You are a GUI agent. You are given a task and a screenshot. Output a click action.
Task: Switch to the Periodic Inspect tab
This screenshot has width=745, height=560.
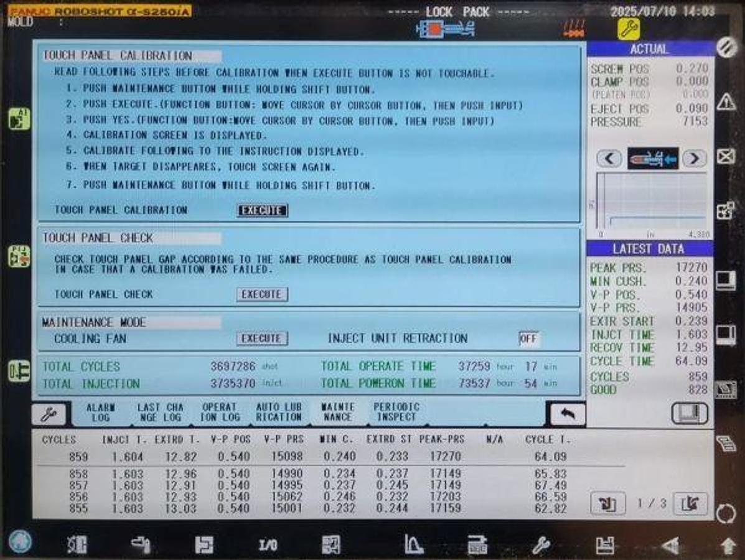[x=396, y=412]
